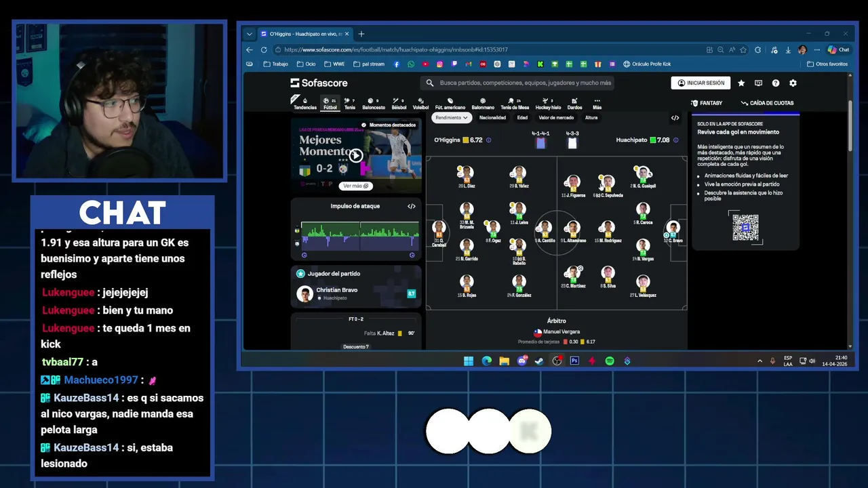
Task: Open Oráculo Profe Kok bookmark
Action: pos(647,64)
